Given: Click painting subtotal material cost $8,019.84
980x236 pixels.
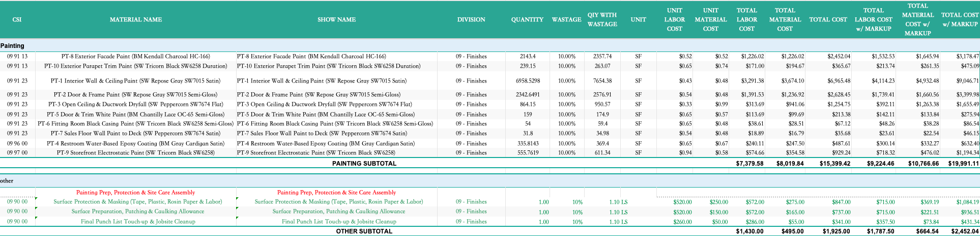Looking at the screenshot, I should (x=790, y=164).
